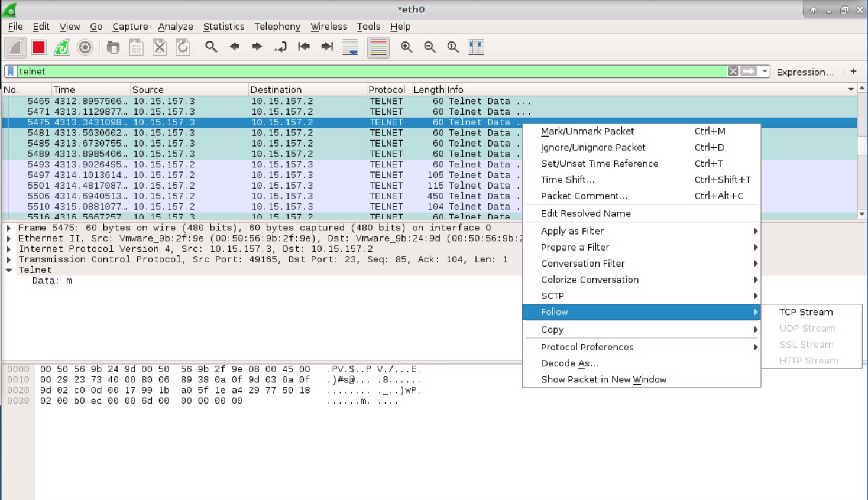Open a capture file from toolbar

point(113,47)
